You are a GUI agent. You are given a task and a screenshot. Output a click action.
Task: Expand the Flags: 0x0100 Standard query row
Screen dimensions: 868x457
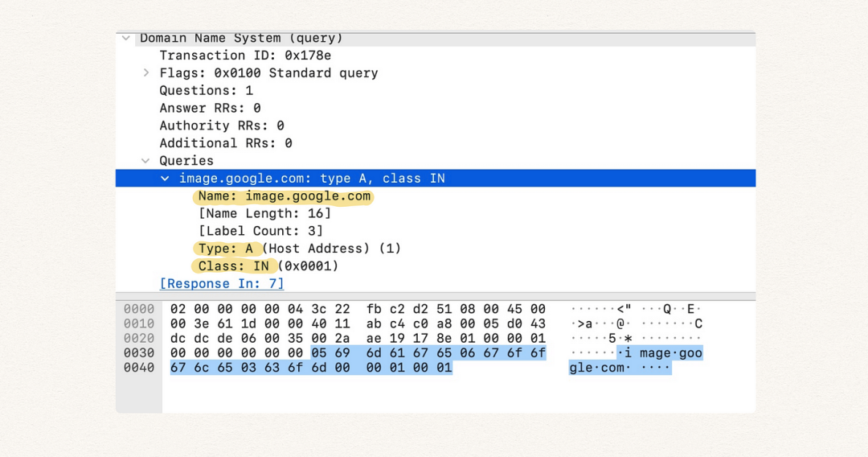146,72
